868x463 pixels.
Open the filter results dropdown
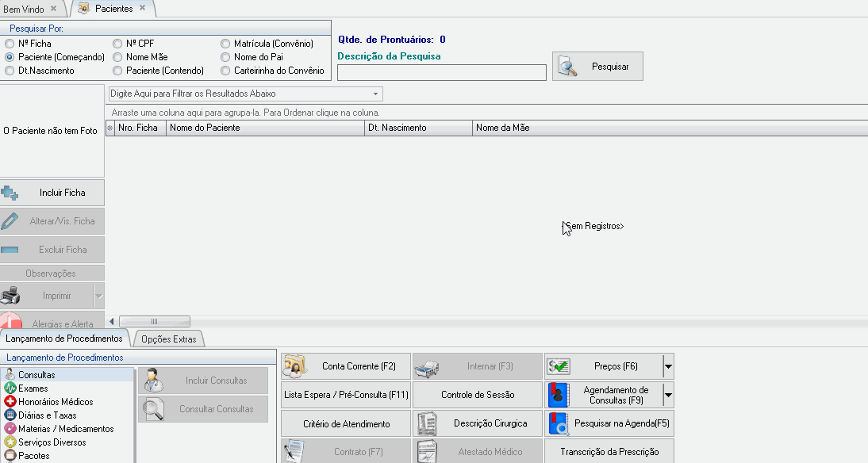(376, 94)
